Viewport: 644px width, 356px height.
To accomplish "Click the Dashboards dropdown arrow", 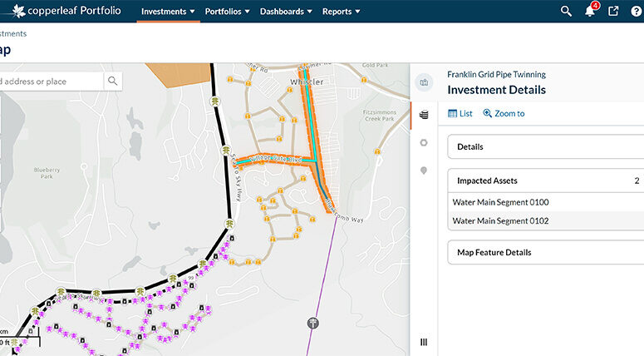I will 309,12.
